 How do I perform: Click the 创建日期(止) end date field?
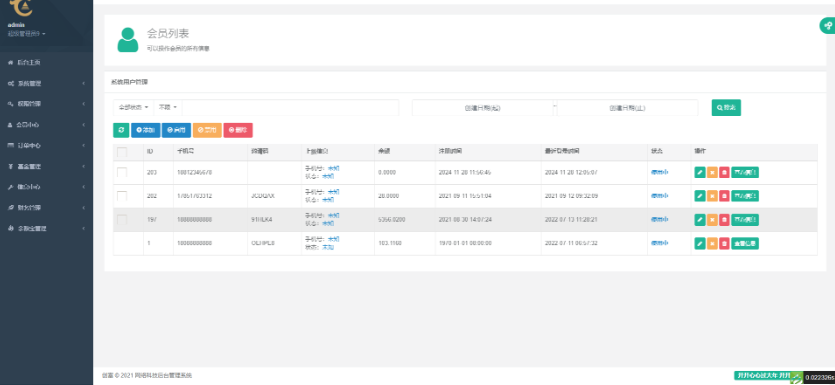tap(627, 108)
